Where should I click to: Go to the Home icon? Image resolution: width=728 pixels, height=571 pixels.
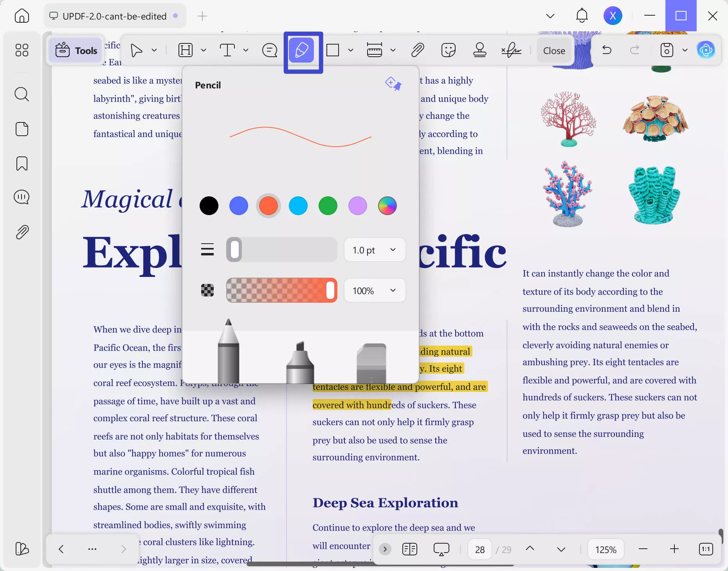[x=22, y=16]
